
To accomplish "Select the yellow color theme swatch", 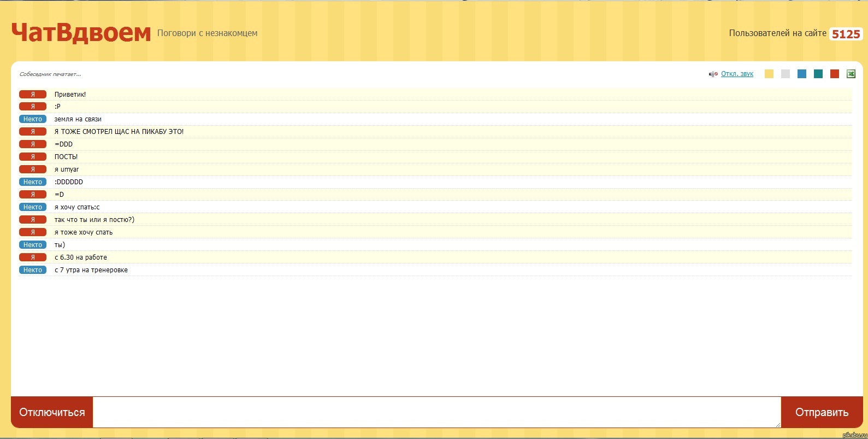I will point(769,74).
